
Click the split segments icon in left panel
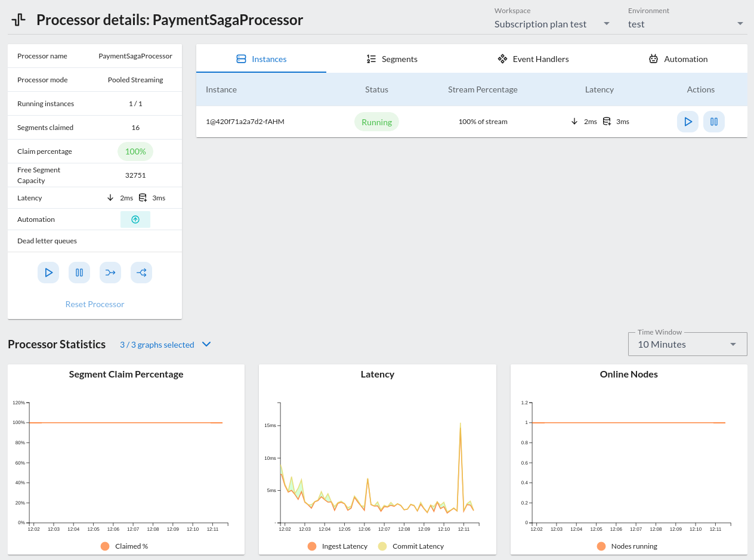pyautogui.click(x=141, y=273)
